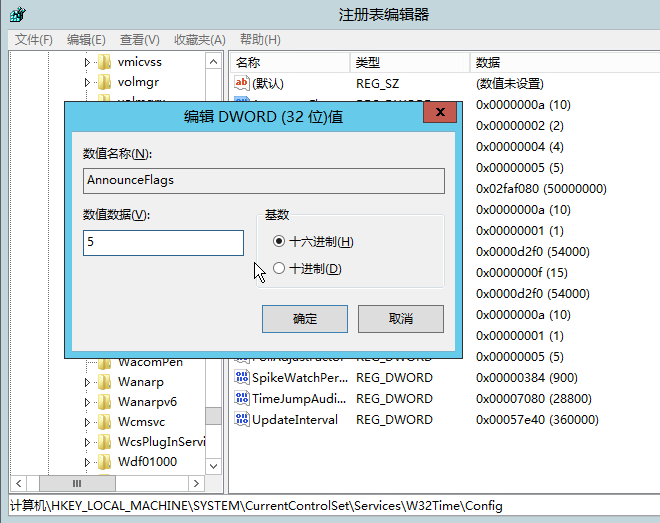Click the (默认) string value icon

(241, 84)
